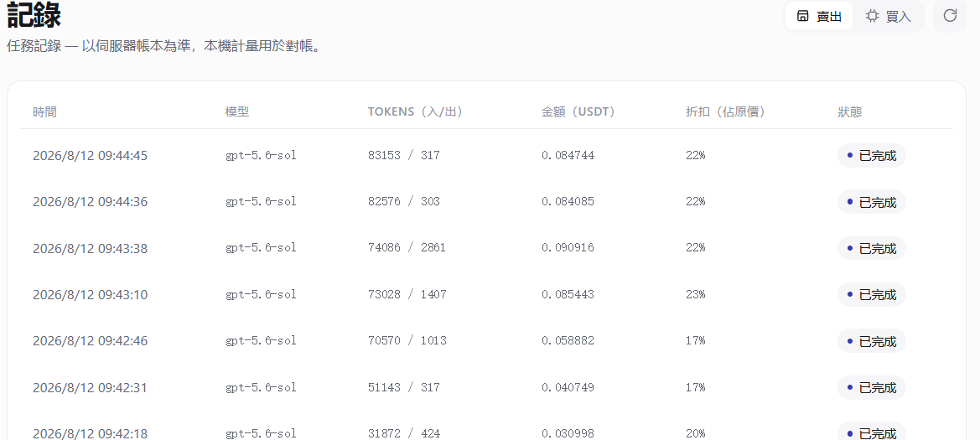Screen dimensions: 980x440
Task: Click gpt-5.6-sol model in the 09:44:45 row
Action: click(x=261, y=156)
